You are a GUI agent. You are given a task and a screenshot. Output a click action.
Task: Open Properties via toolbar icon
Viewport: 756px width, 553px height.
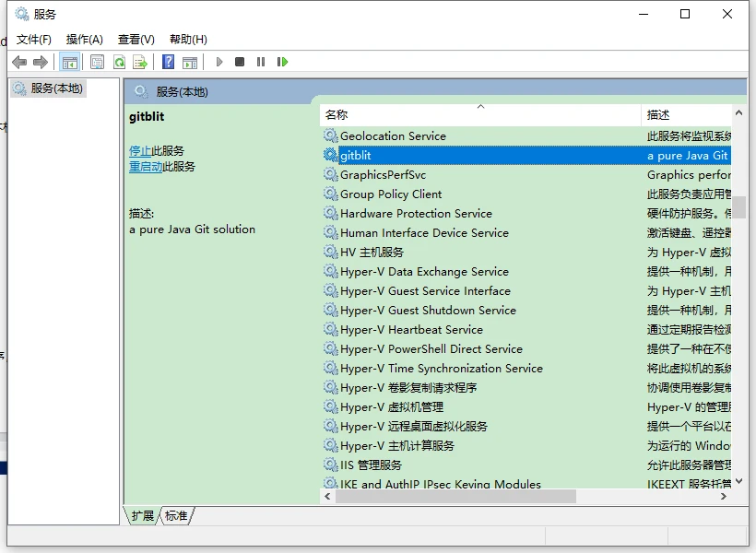coord(97,62)
